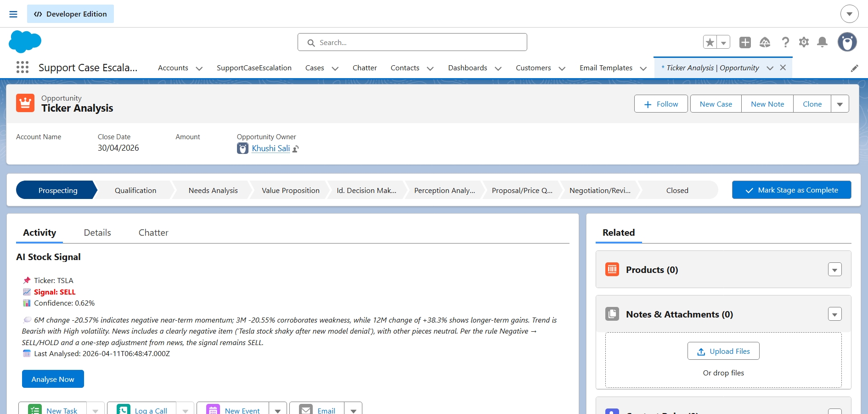Viewport: 868px width, 414px height.
Task: Click the Clone button
Action: [812, 104]
